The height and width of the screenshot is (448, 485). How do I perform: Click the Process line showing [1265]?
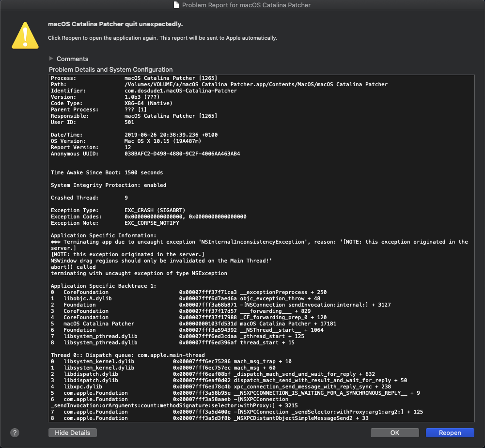click(x=134, y=78)
